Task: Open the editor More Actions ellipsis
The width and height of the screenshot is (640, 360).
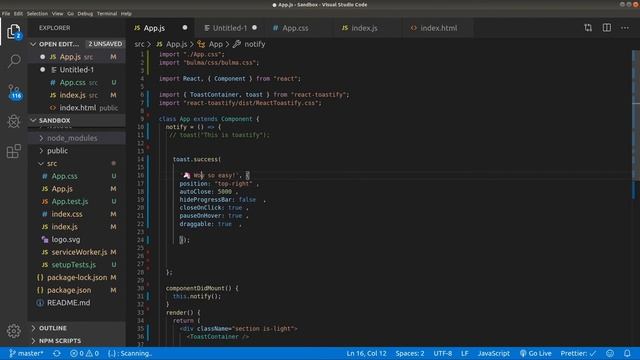Action: [x=625, y=28]
